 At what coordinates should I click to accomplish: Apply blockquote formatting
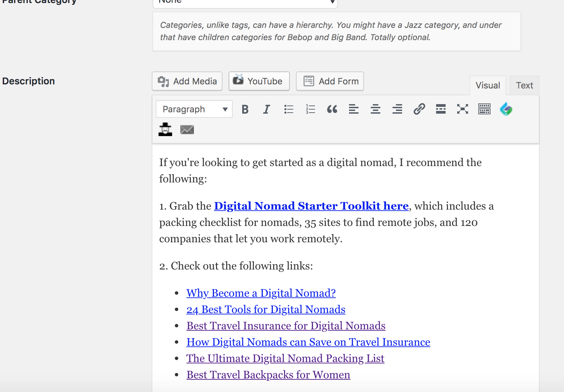[x=332, y=109]
